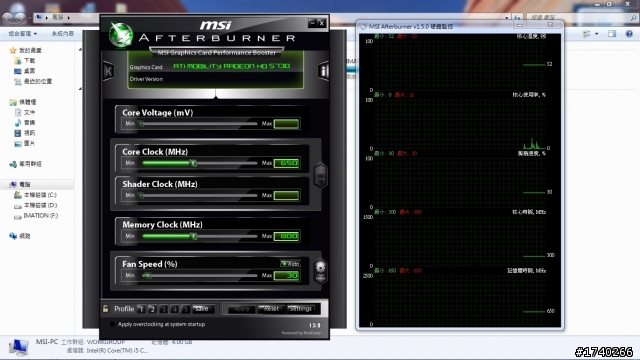Select Profile slot 4
Screen dimensions: 640x360
click(x=174, y=309)
